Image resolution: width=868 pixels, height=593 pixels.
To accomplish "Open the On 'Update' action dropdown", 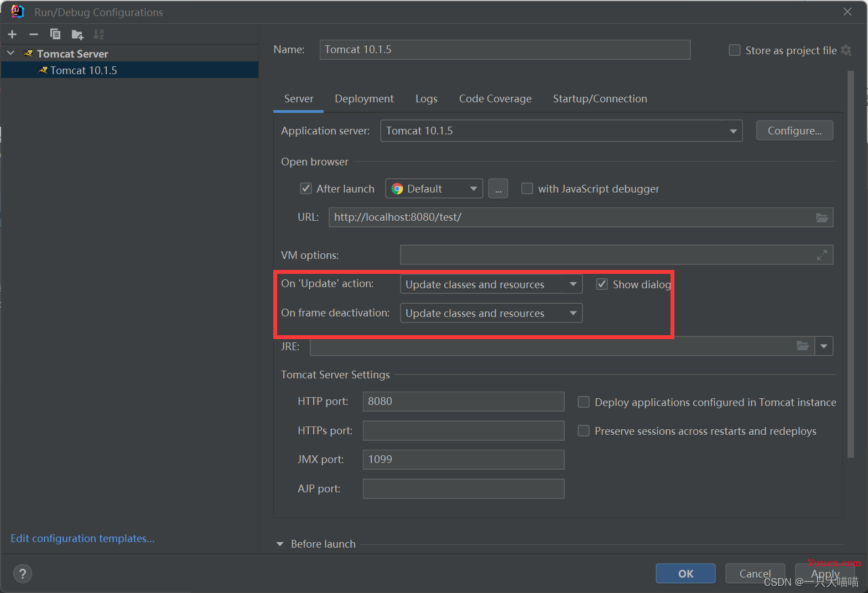I will pyautogui.click(x=491, y=284).
